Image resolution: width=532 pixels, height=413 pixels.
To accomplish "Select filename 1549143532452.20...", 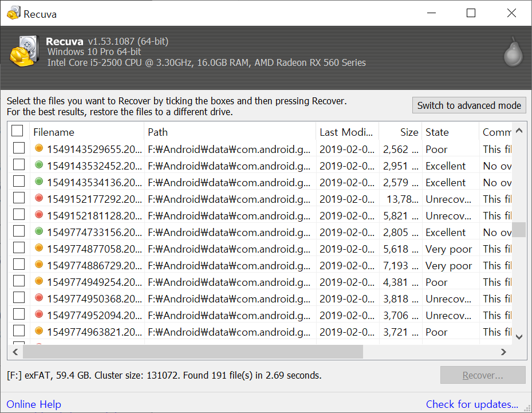I will [x=94, y=166].
